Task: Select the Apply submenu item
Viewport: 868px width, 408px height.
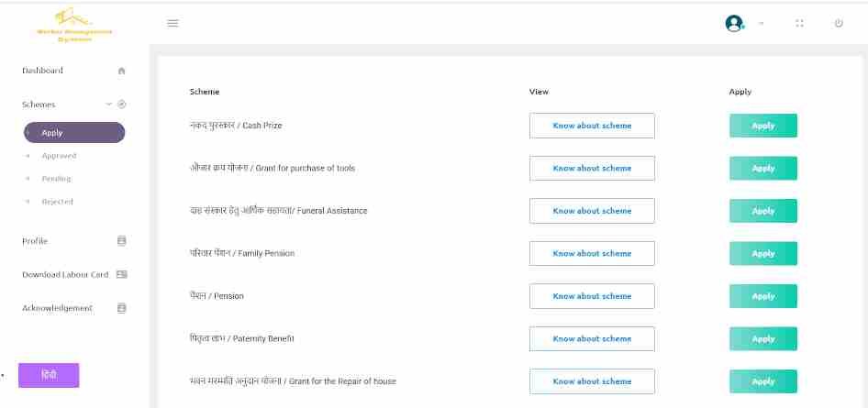Action: pyautogui.click(x=74, y=133)
